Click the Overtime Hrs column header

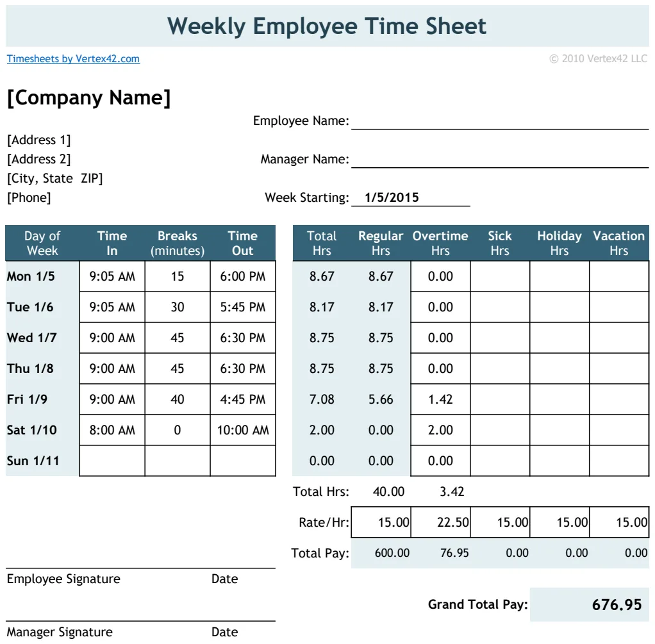pyautogui.click(x=440, y=243)
